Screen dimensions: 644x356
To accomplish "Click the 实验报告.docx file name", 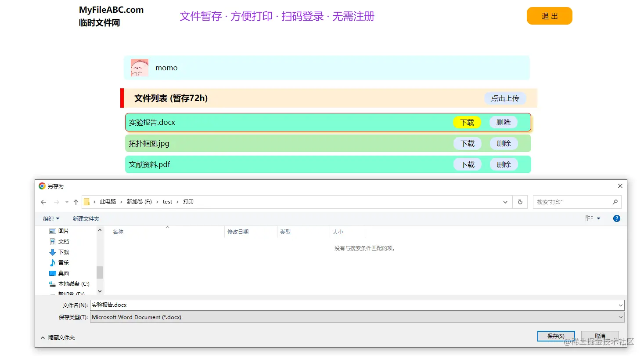I will point(152,122).
